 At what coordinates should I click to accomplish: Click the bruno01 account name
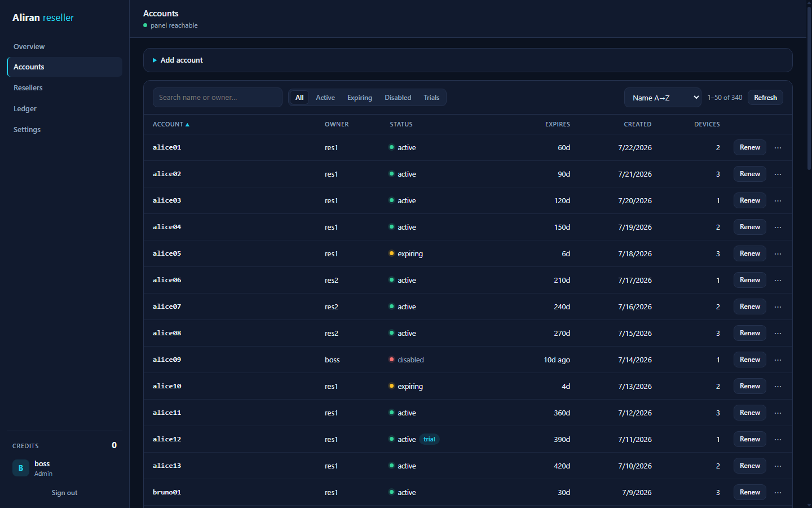[x=167, y=492]
